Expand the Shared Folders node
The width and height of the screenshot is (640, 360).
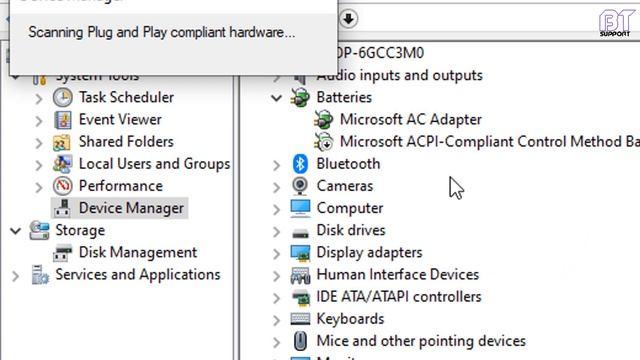point(38,143)
